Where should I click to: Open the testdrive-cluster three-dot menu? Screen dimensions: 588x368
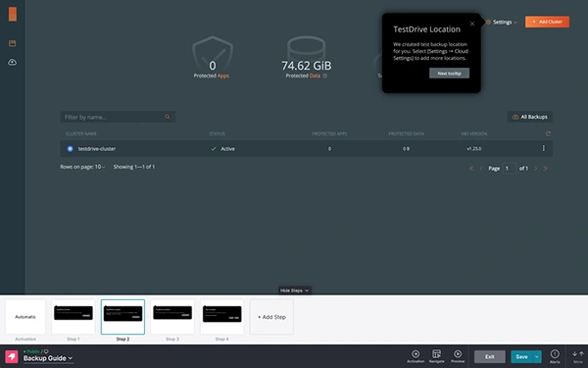[543, 148]
